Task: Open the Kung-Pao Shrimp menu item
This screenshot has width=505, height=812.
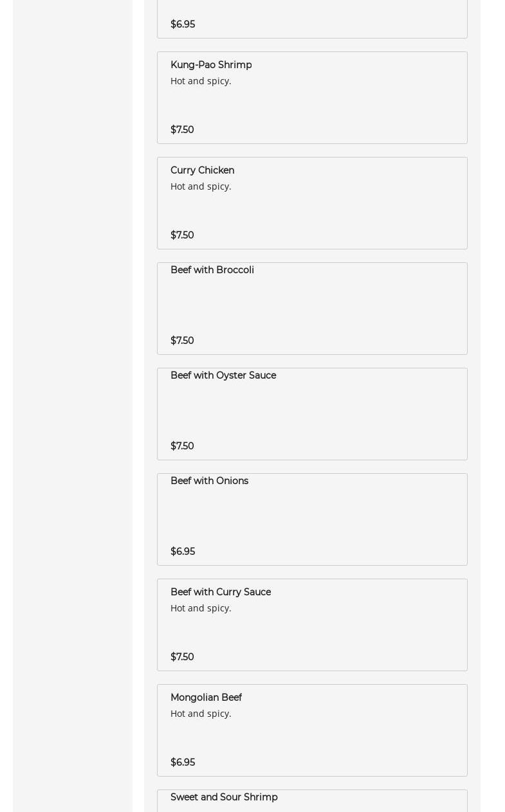Action: click(211, 65)
